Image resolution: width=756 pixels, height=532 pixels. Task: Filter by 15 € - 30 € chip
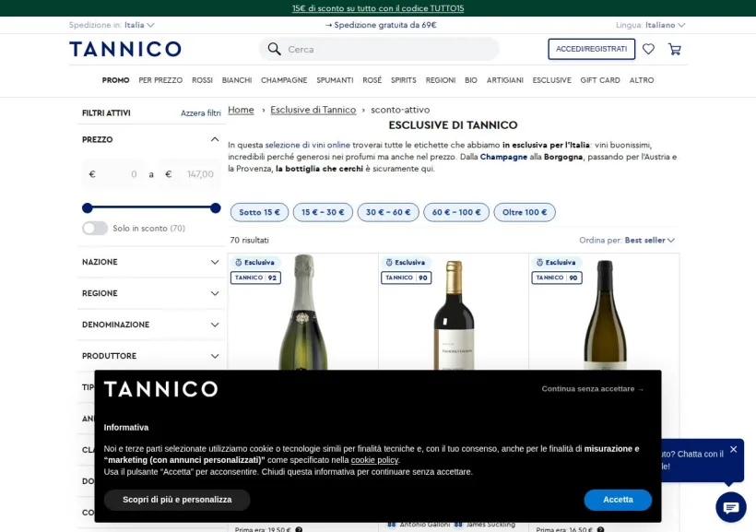[323, 212]
